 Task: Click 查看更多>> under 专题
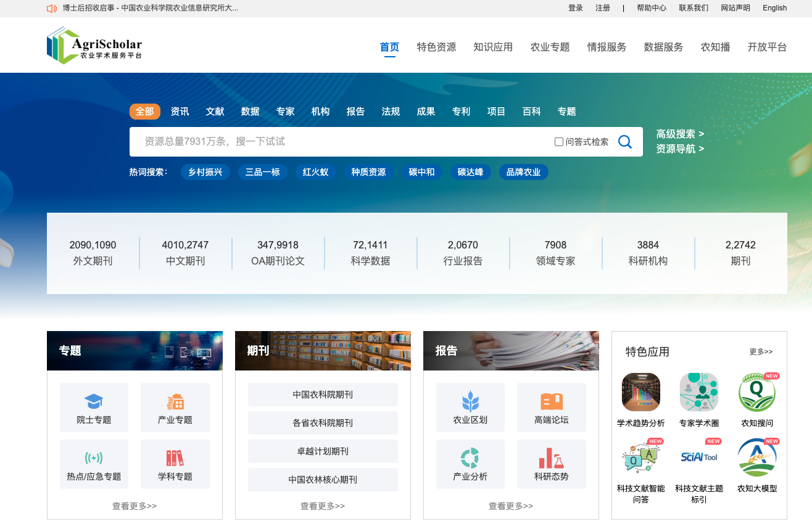[135, 506]
